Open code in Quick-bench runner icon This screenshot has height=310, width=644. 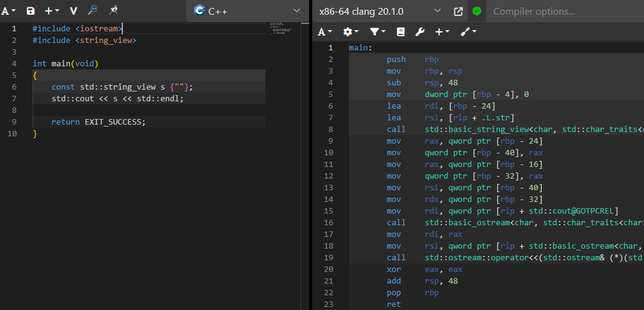(x=114, y=10)
